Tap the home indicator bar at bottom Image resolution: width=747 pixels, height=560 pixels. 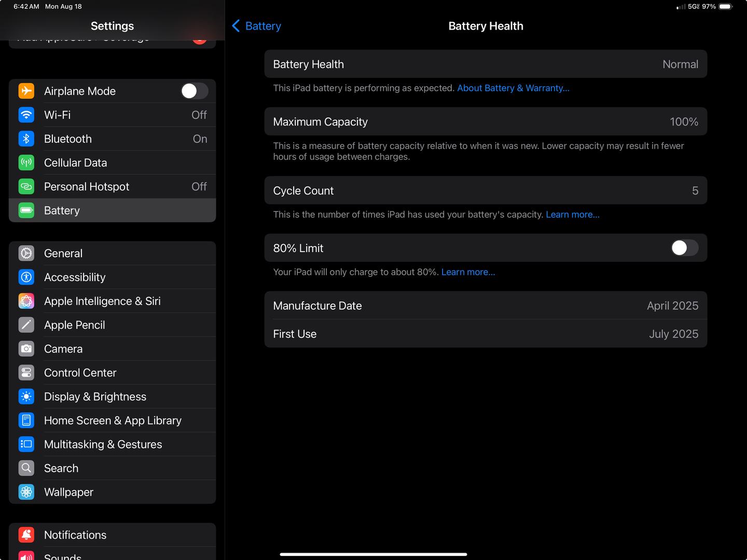pos(374,554)
